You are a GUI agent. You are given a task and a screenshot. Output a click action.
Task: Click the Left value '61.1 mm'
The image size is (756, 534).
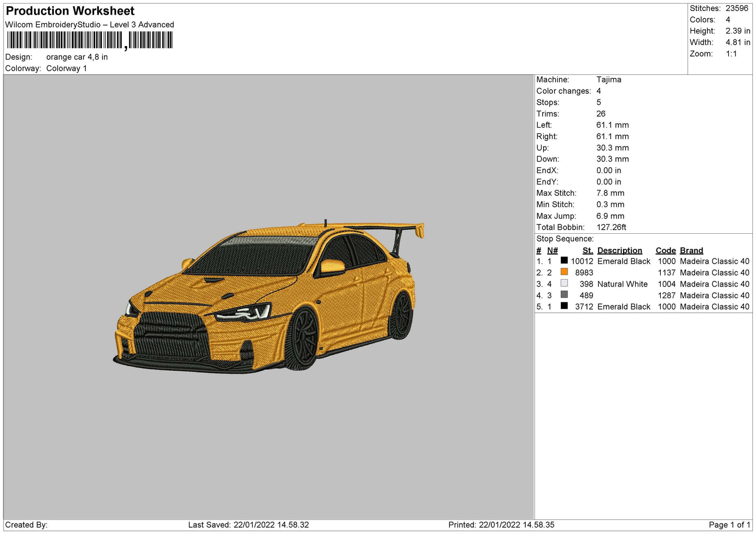click(x=613, y=125)
